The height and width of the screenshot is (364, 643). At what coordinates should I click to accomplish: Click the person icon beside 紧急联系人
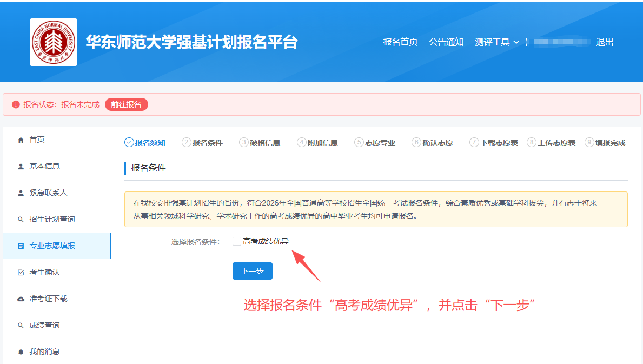pos(21,193)
